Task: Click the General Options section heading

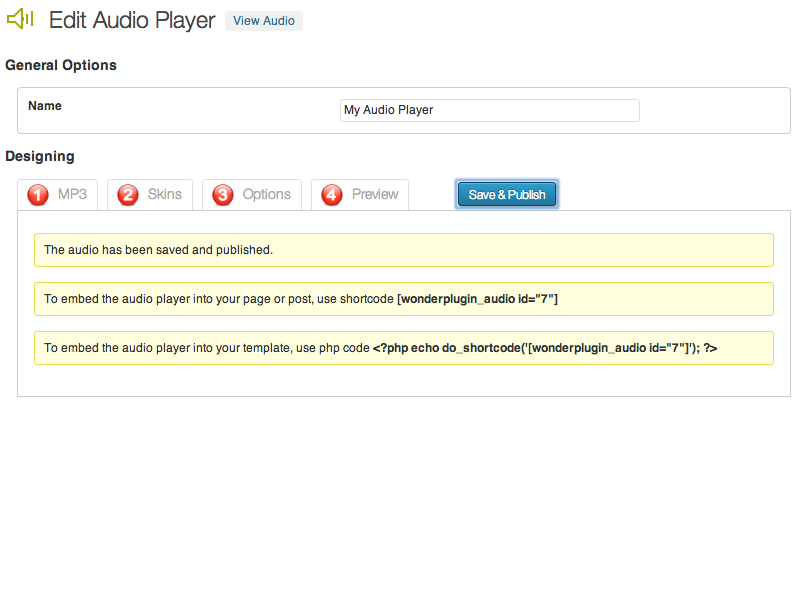Action: pyautogui.click(x=61, y=65)
